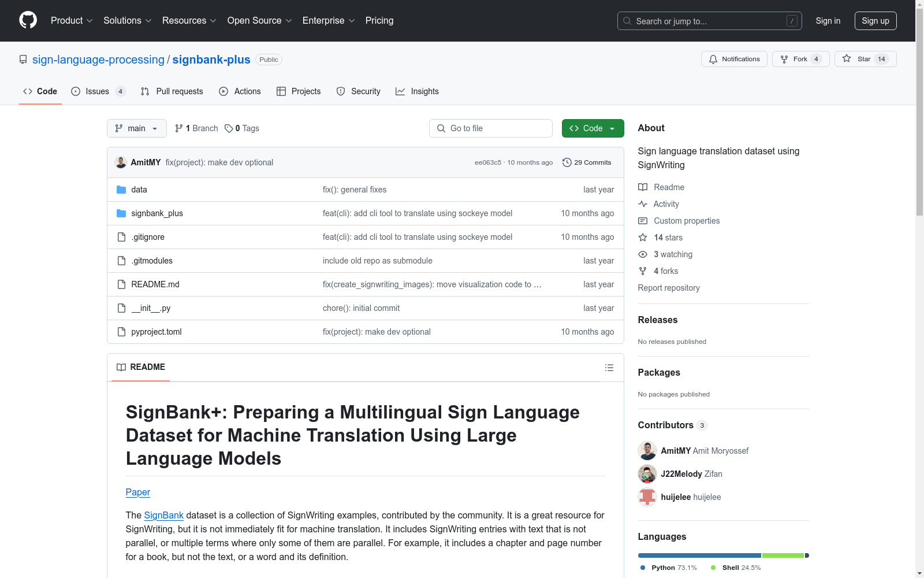Expand the Product menu

(x=72, y=21)
